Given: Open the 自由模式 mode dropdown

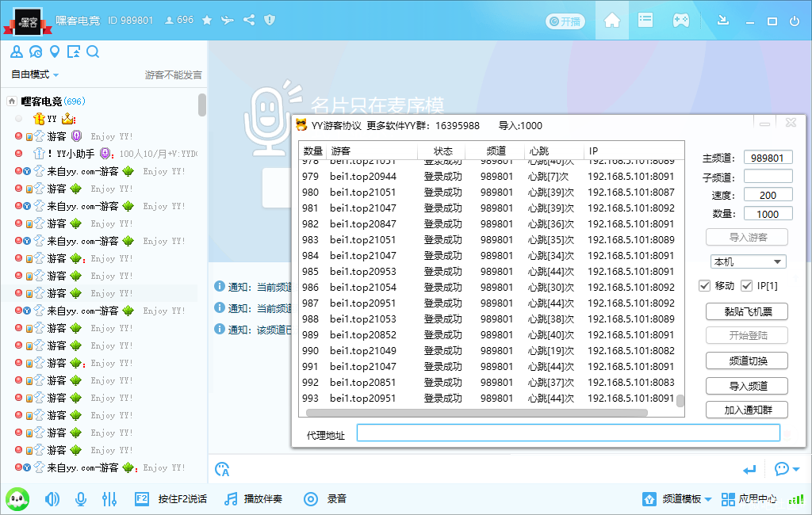Looking at the screenshot, I should (x=35, y=74).
